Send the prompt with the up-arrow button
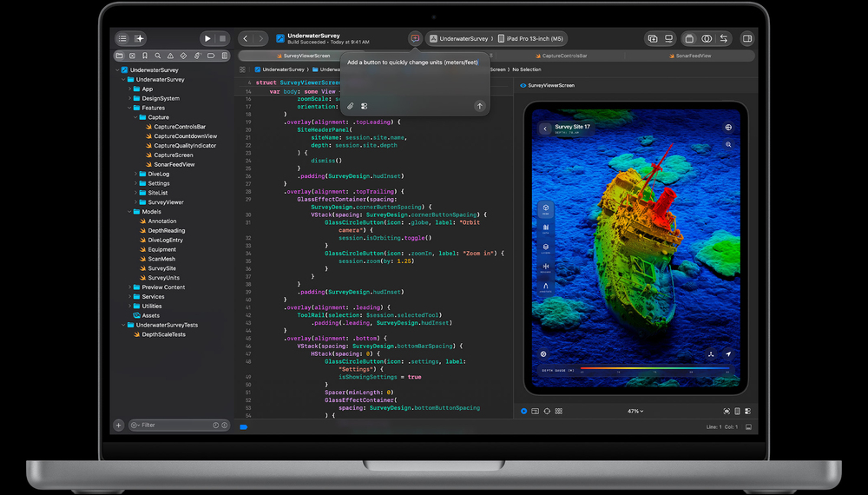Screen dimensions: 868x495 (x=479, y=106)
